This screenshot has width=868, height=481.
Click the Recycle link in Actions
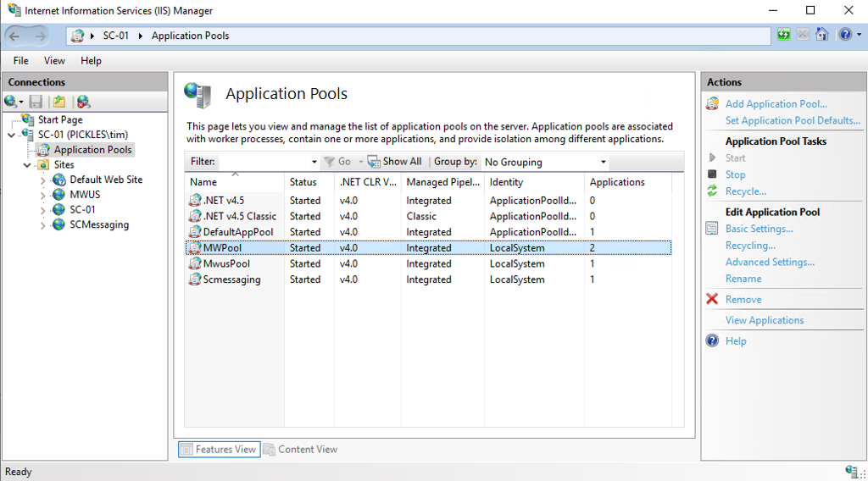[746, 191]
